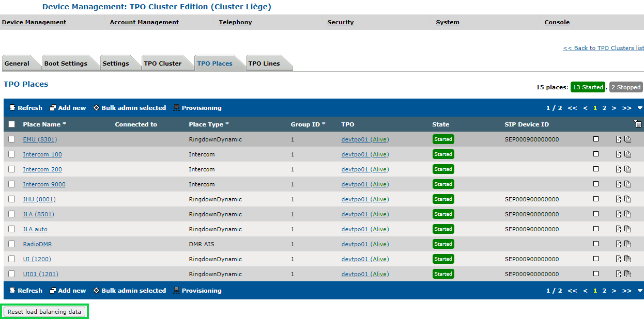Click the bottom Add new icon
Image resolution: width=644 pixels, height=319 pixels.
53,291
